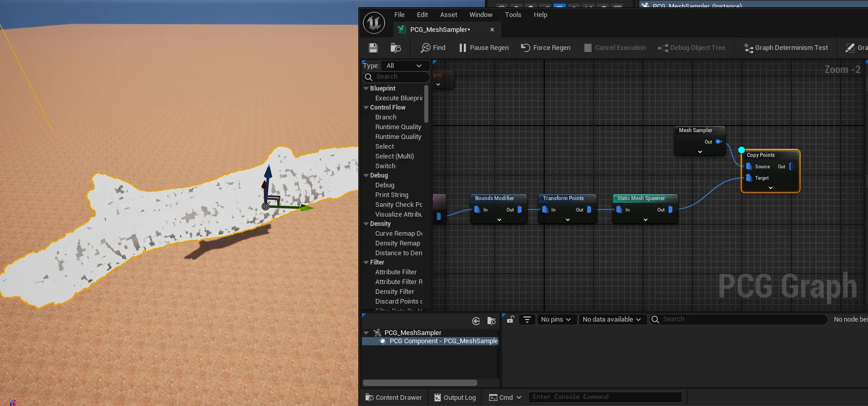Screen dimensions: 868x406
Task: Open the Help menu
Action: coord(541,15)
